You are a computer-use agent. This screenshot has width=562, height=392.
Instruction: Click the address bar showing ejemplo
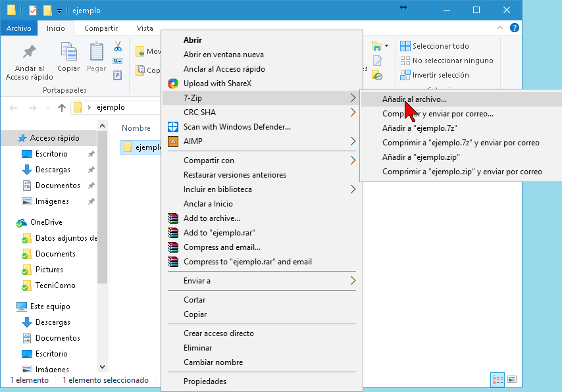116,107
